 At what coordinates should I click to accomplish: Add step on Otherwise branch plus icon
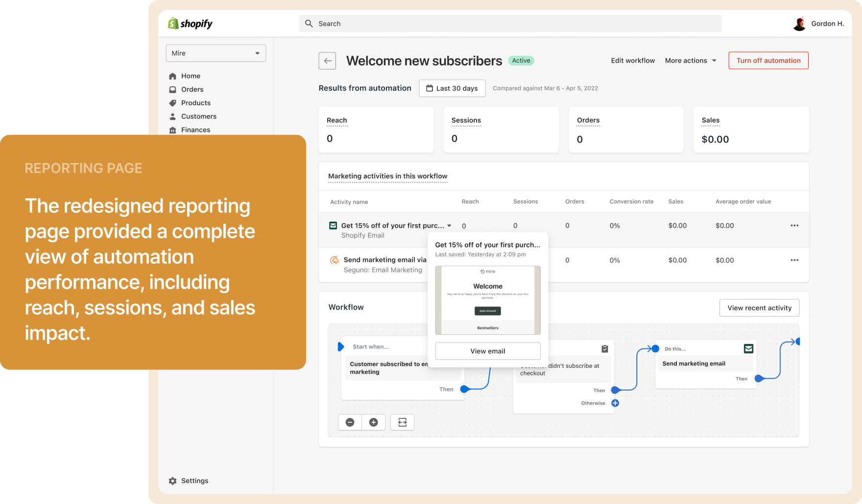click(615, 403)
